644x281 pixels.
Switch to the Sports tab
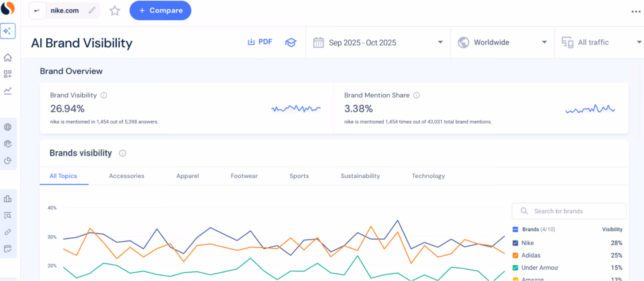[x=299, y=176]
